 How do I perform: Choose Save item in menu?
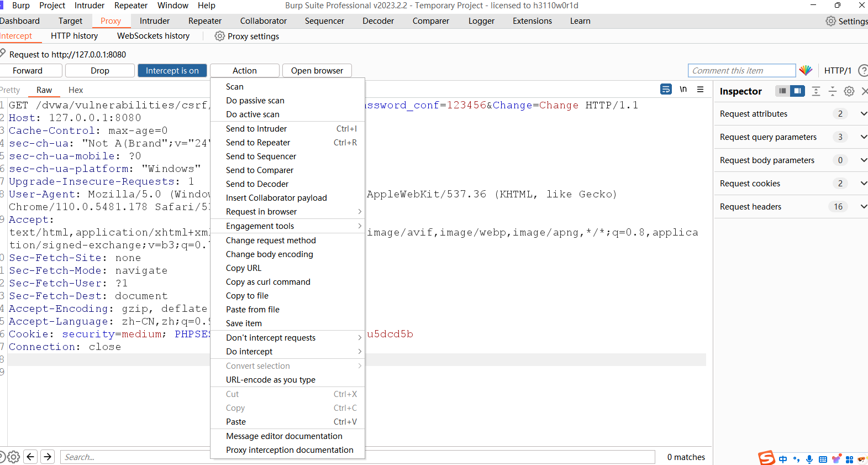tap(288, 323)
